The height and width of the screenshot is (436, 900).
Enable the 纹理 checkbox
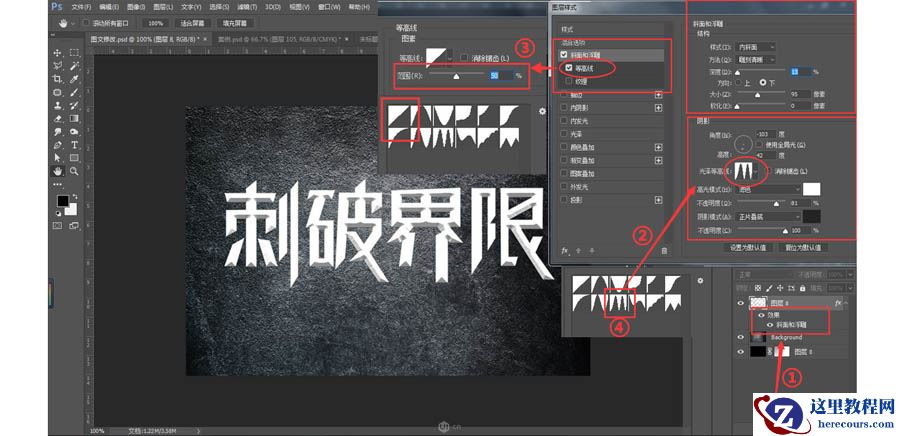pyautogui.click(x=569, y=81)
